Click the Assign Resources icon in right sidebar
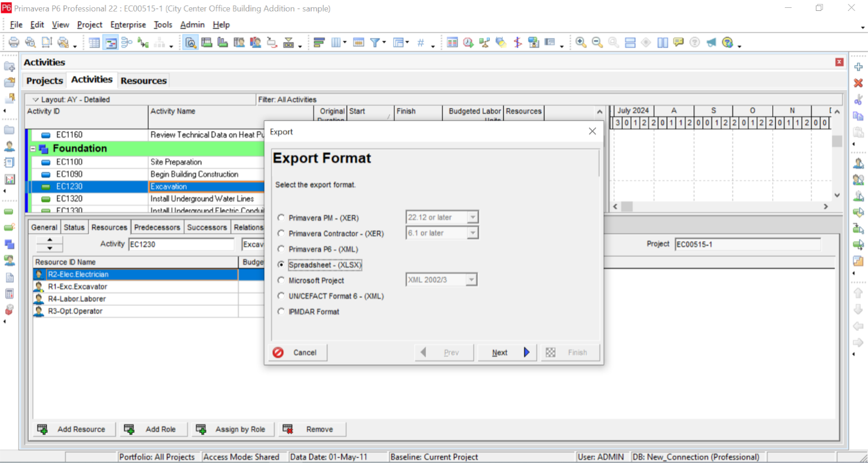The width and height of the screenshot is (868, 465). pos(858,163)
